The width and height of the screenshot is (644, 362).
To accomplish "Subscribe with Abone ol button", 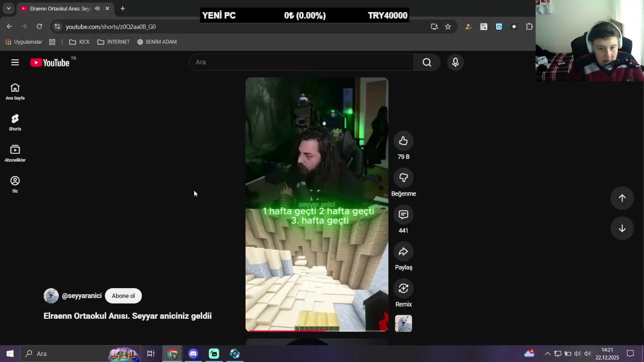I will tap(123, 296).
